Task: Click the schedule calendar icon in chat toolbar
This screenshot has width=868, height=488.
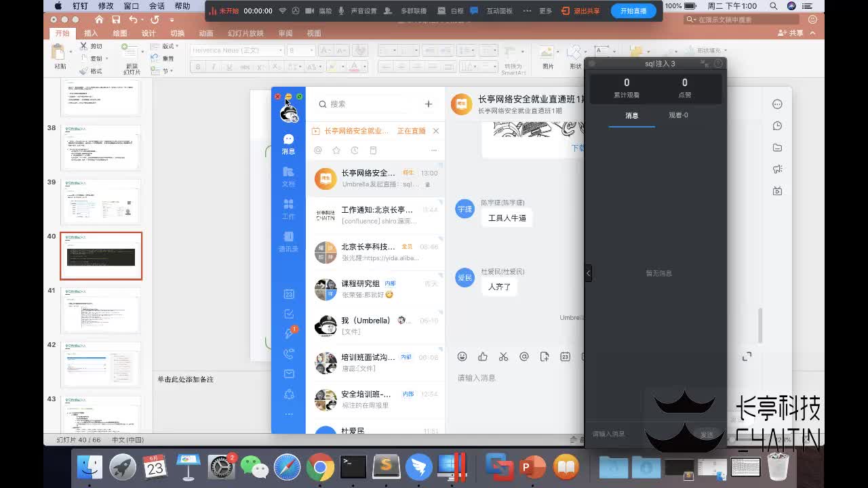Action: tap(565, 357)
